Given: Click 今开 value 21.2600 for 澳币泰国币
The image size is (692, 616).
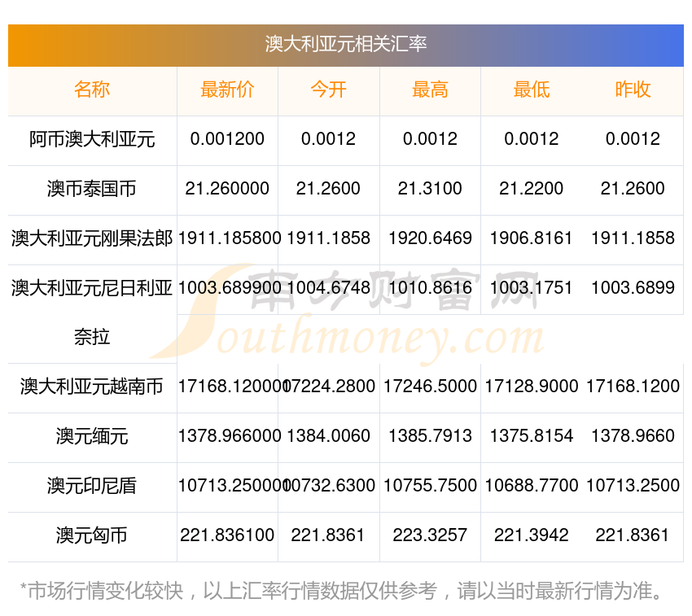Looking at the screenshot, I should [x=328, y=189].
